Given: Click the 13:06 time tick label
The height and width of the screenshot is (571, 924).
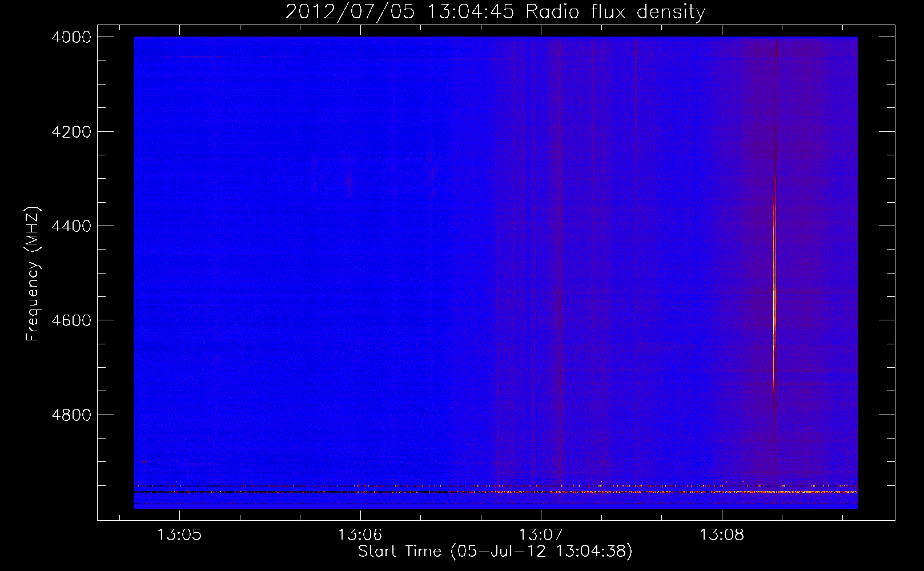Looking at the screenshot, I should click(x=360, y=534).
